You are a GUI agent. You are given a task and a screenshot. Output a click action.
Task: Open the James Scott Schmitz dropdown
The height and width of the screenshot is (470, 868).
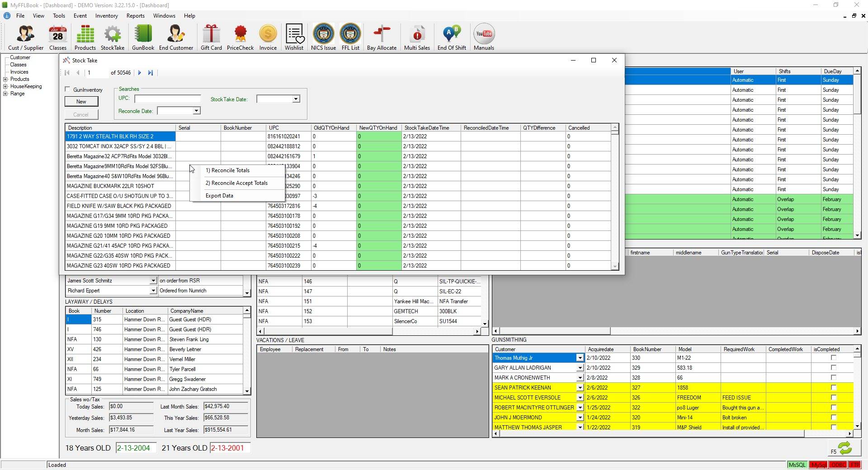[x=153, y=281]
